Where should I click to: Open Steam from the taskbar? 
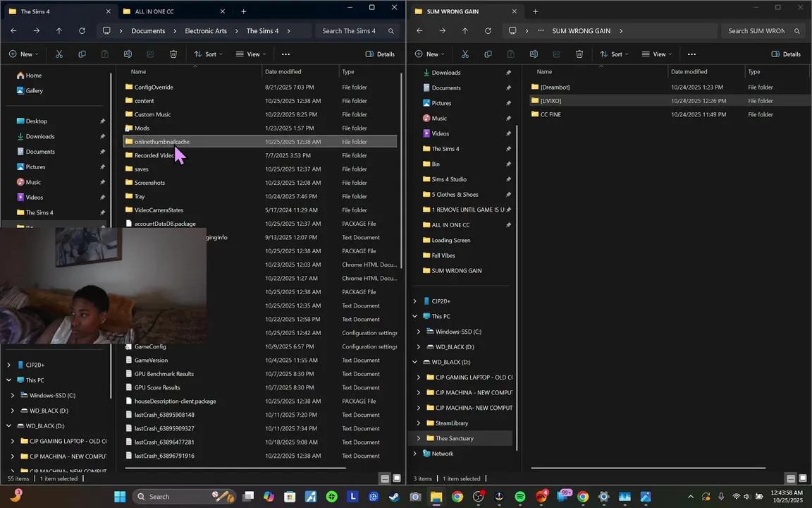coord(394,497)
